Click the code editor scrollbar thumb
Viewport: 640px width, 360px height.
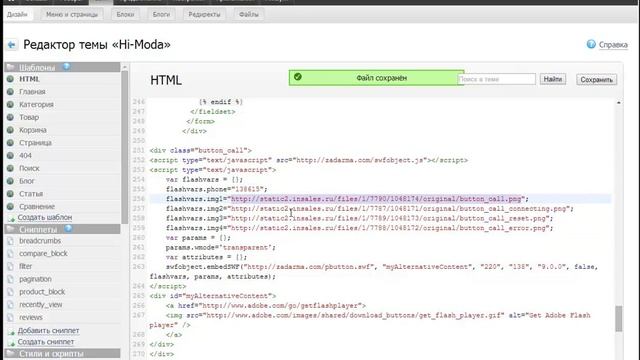(619, 319)
